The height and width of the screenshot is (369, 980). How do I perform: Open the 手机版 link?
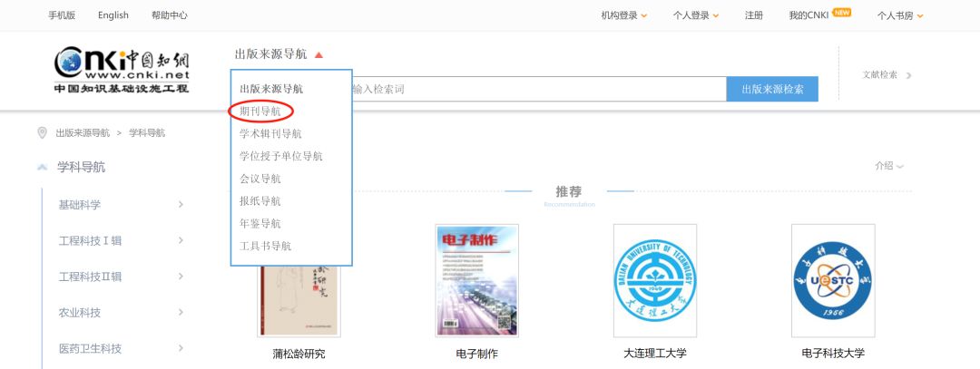62,15
